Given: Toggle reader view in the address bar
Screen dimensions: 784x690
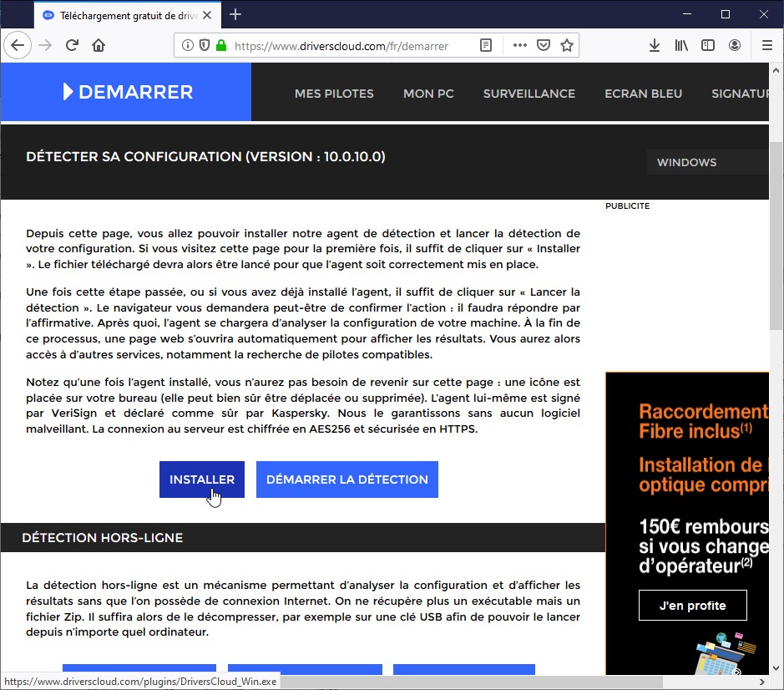Looking at the screenshot, I should [485, 46].
